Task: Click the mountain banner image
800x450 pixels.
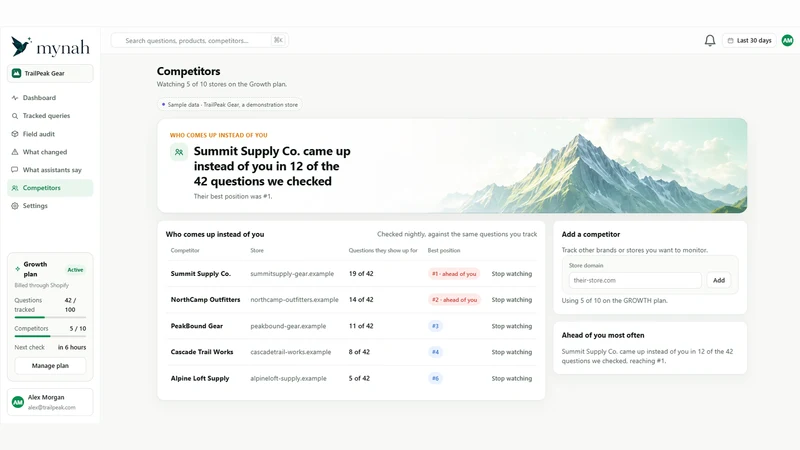Action: tap(592, 166)
